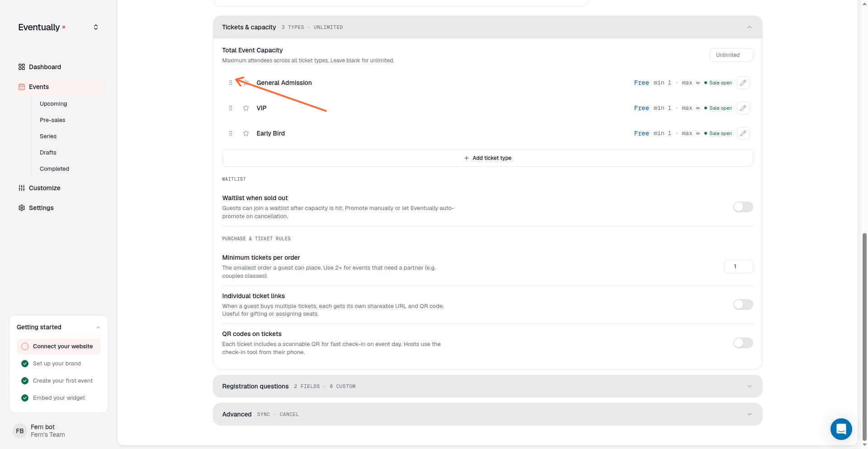The image size is (868, 449).
Task: Select Events in the sidebar
Action: (x=58, y=87)
